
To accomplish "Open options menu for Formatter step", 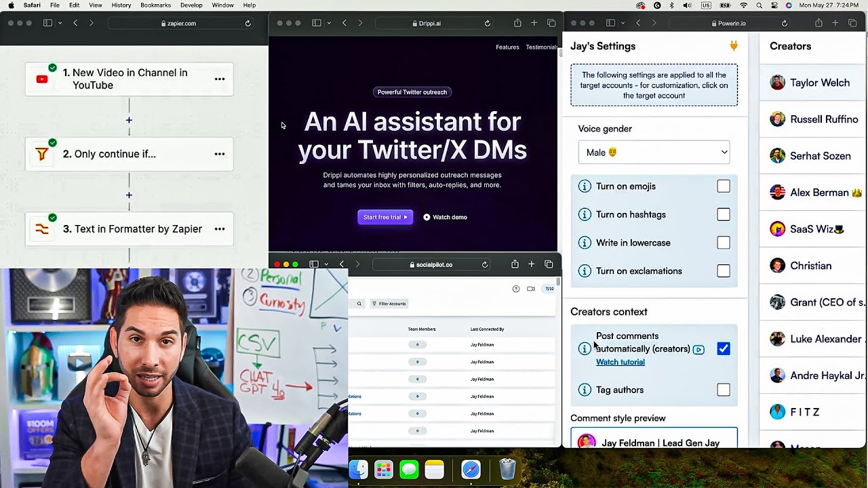I will coord(220,229).
